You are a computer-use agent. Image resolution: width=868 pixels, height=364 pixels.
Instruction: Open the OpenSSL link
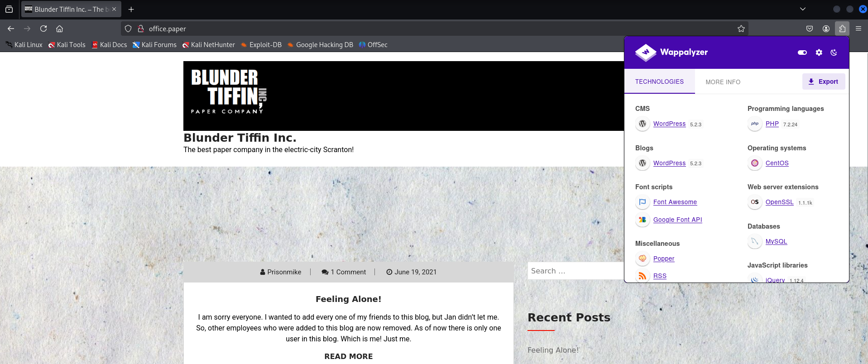pyautogui.click(x=779, y=202)
